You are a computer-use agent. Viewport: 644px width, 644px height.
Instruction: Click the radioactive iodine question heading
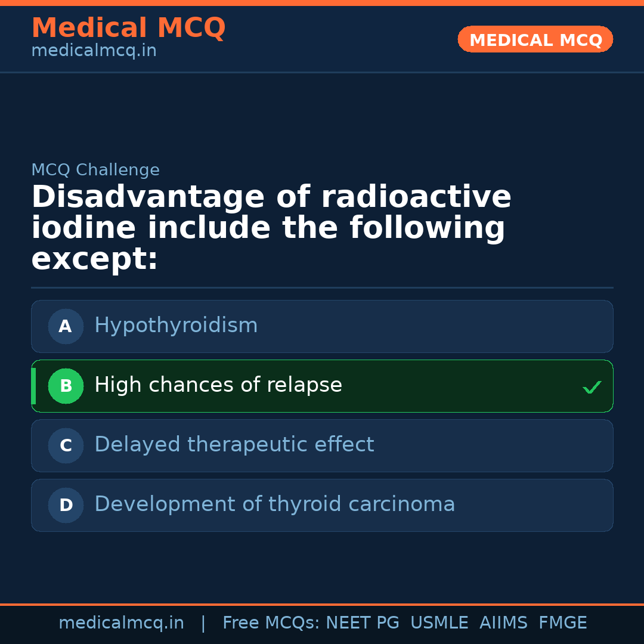coord(271,228)
